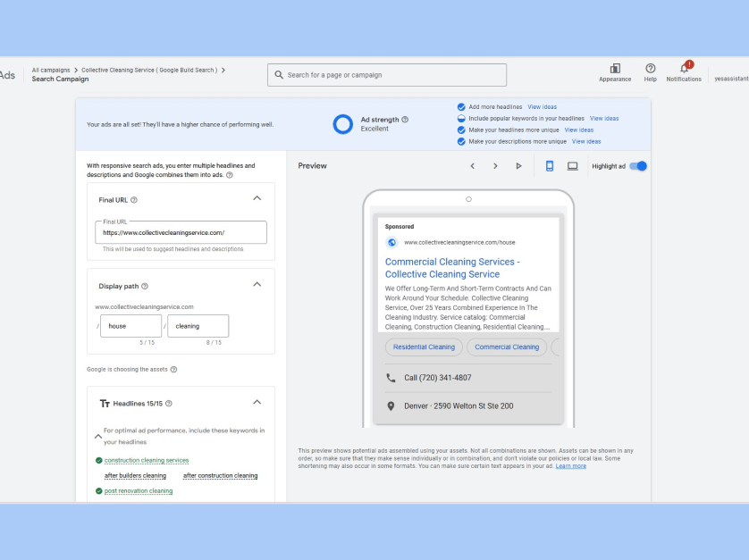Viewport: 749px width, 560px height.
Task: Open the Learn more link
Action: pos(571,466)
